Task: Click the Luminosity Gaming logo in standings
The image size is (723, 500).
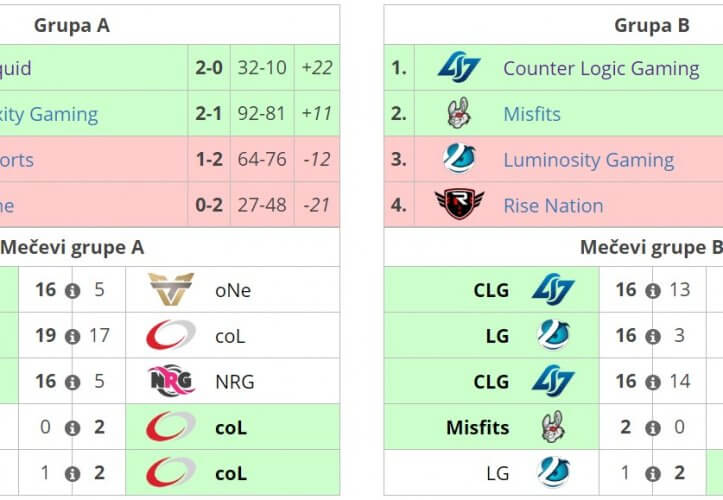Action: pos(459,160)
